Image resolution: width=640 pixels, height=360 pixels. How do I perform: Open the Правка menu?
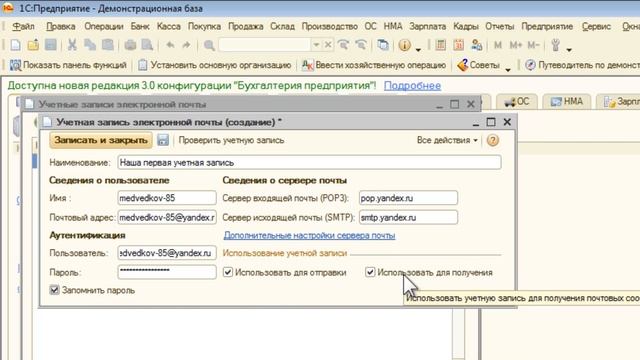pyautogui.click(x=61, y=27)
